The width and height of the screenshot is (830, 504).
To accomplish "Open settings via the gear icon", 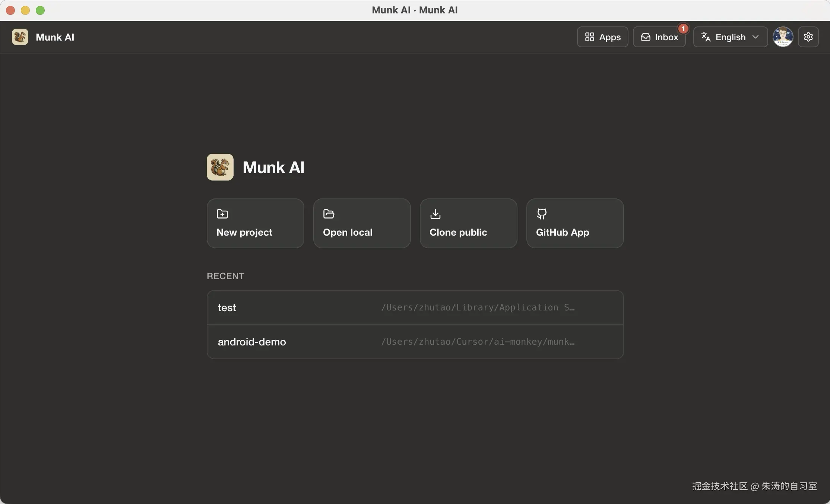I will (808, 37).
